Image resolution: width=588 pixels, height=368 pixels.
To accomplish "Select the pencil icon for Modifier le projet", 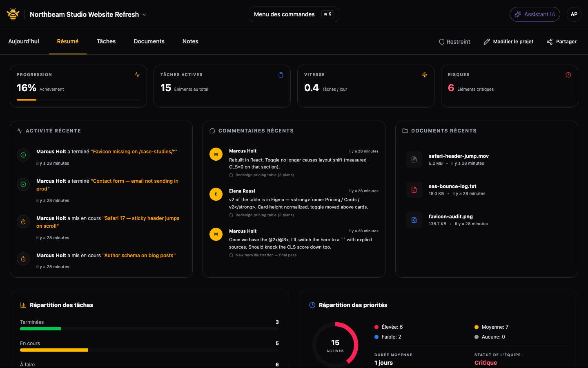I will 486,41.
